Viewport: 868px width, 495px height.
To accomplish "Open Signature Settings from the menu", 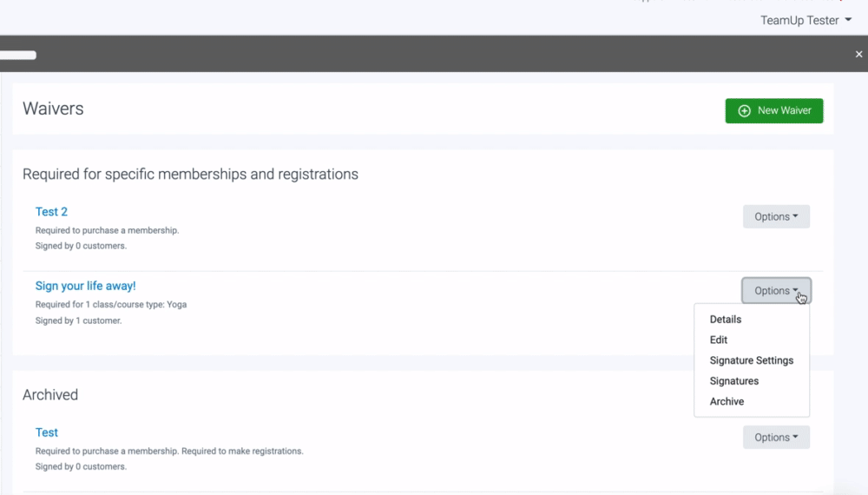I will 752,360.
